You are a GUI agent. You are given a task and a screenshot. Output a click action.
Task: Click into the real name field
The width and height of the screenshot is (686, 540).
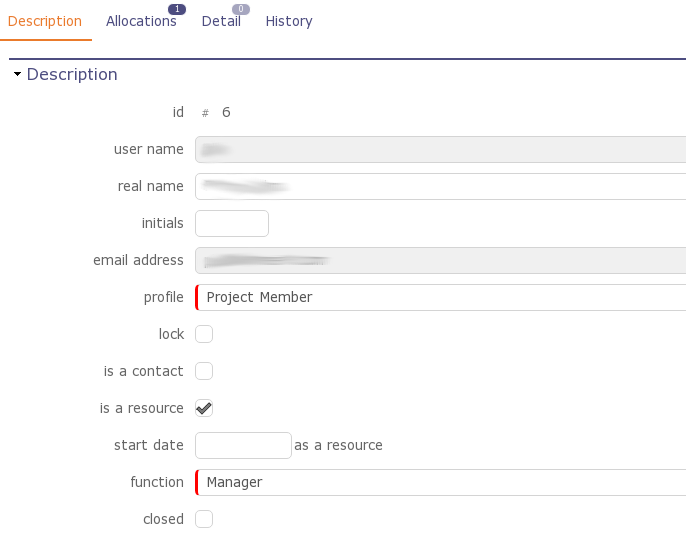point(440,186)
